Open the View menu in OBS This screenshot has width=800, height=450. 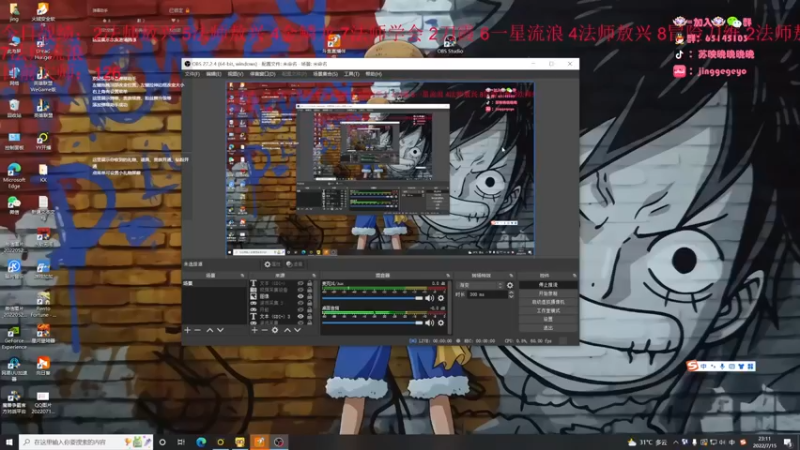click(235, 74)
